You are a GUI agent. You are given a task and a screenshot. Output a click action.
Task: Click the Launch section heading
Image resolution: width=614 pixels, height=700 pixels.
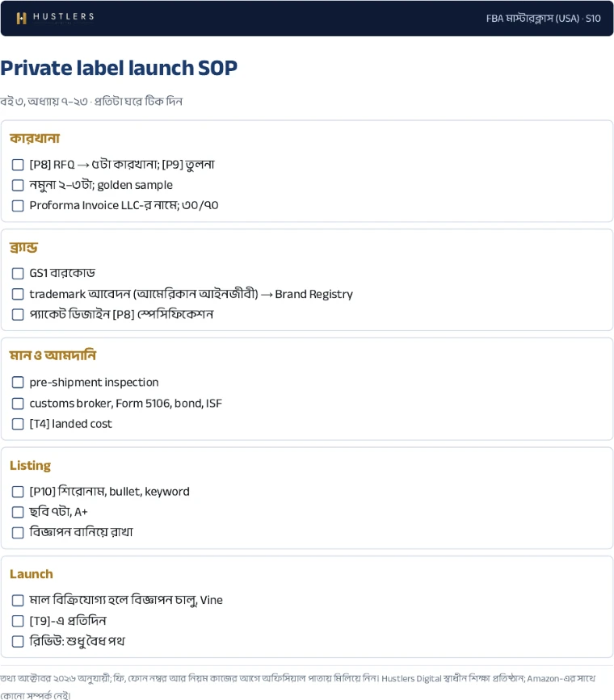(x=32, y=574)
